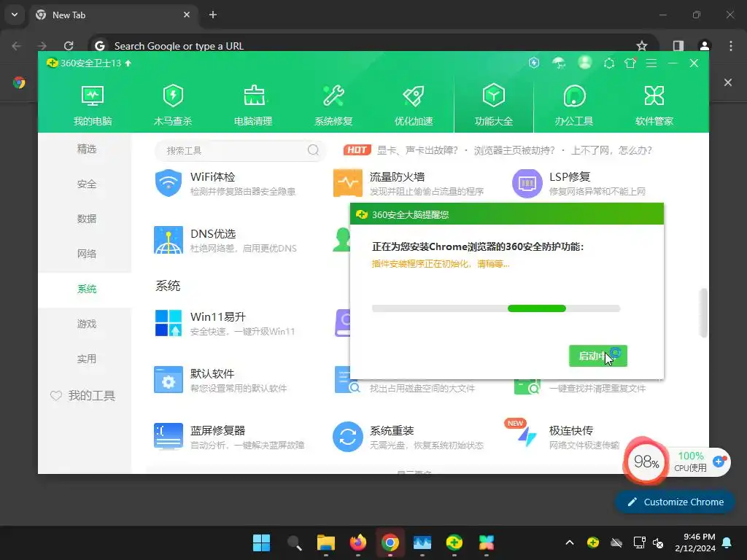Screen dimensions: 747x560
Task: Click 360安全大脑提醒您 popup title
Action: 410,215
